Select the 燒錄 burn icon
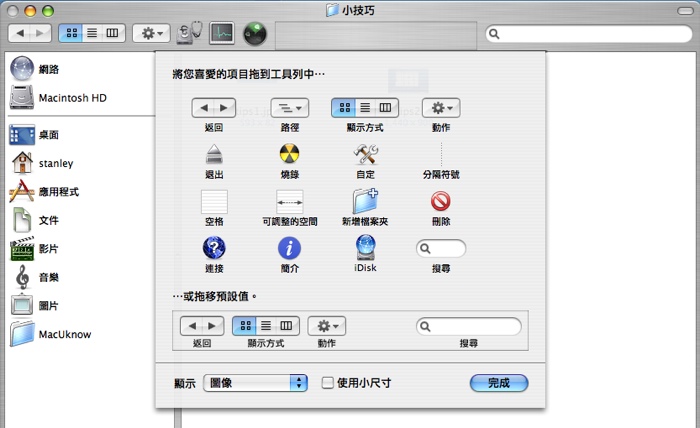The width and height of the screenshot is (700, 428). (x=289, y=154)
